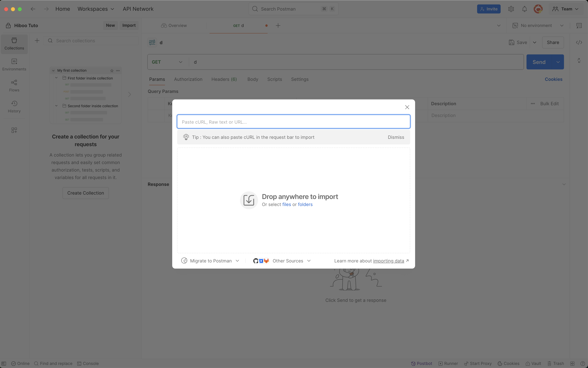Click the files link to import

286,204
